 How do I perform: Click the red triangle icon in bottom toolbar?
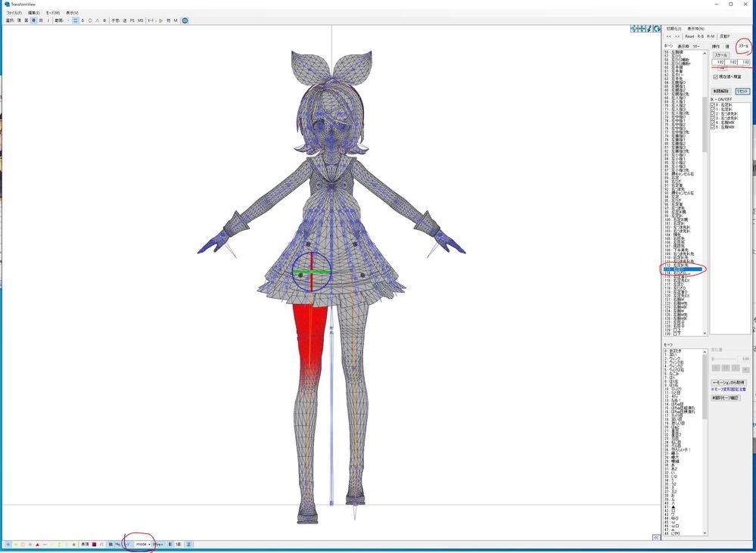pyautogui.click(x=37, y=545)
